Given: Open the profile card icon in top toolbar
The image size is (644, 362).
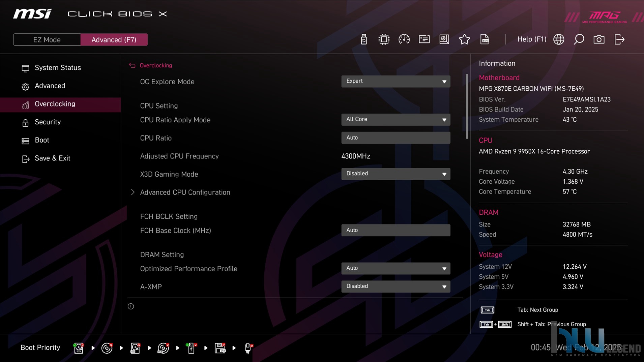Looking at the screenshot, I should pyautogui.click(x=424, y=39).
